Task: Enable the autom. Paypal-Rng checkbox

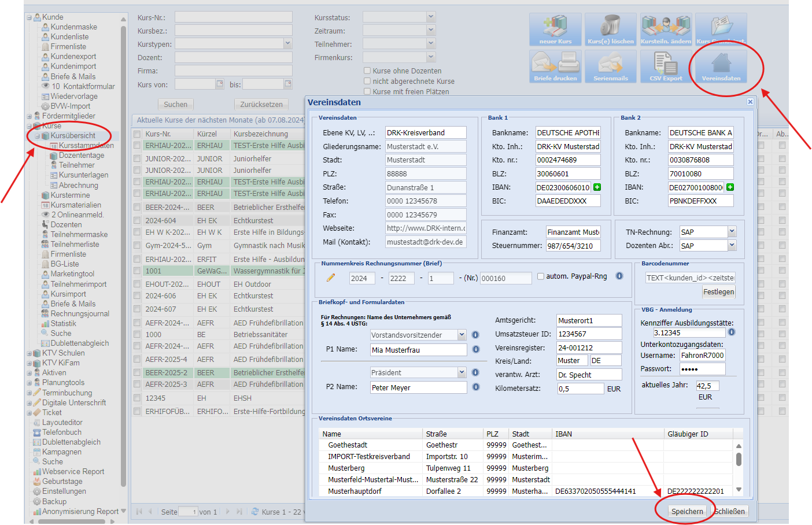Action: [x=541, y=276]
